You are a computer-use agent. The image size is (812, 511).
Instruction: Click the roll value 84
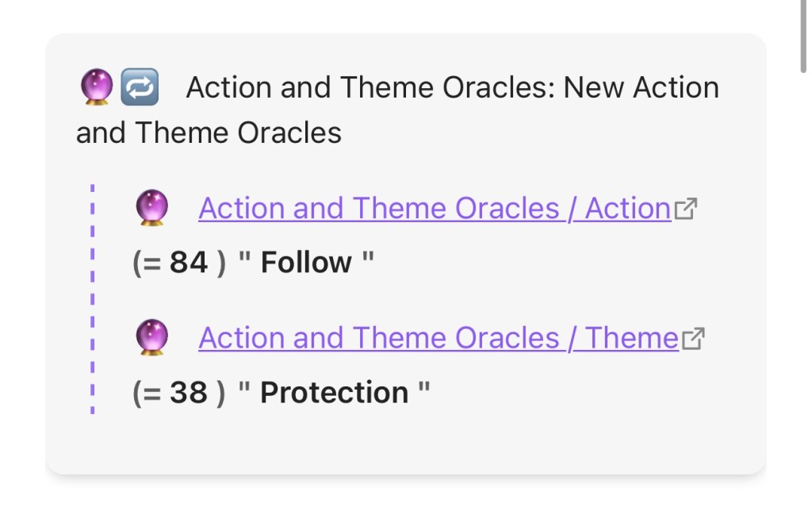click(189, 263)
